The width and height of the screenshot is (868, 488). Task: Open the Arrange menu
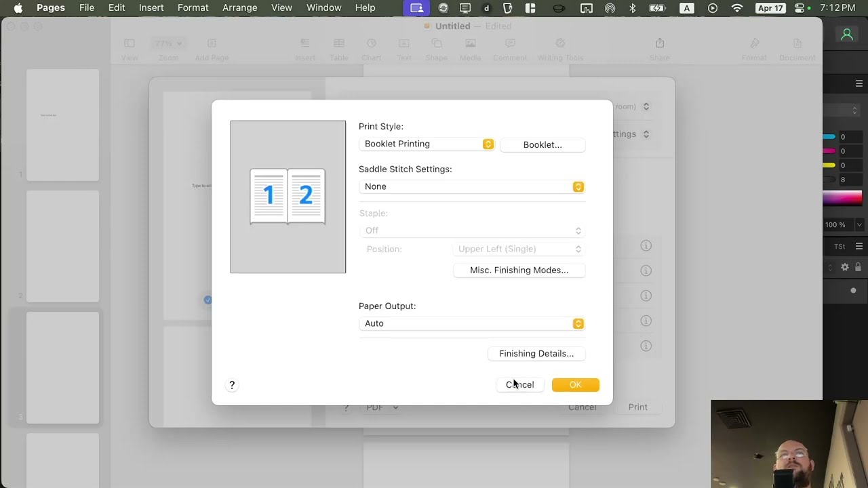[x=240, y=8]
